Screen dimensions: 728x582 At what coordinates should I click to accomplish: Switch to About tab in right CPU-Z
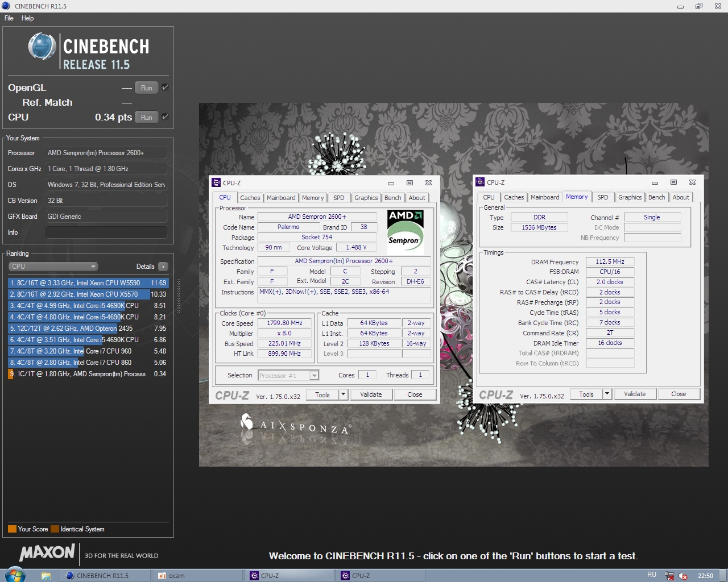coord(681,197)
